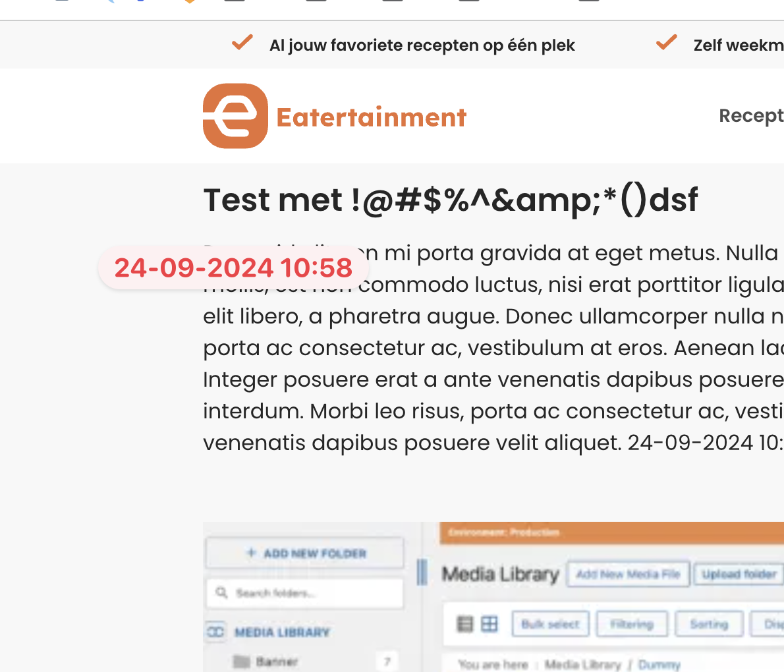Click the checkmark beside favoriete recepten

point(242,43)
